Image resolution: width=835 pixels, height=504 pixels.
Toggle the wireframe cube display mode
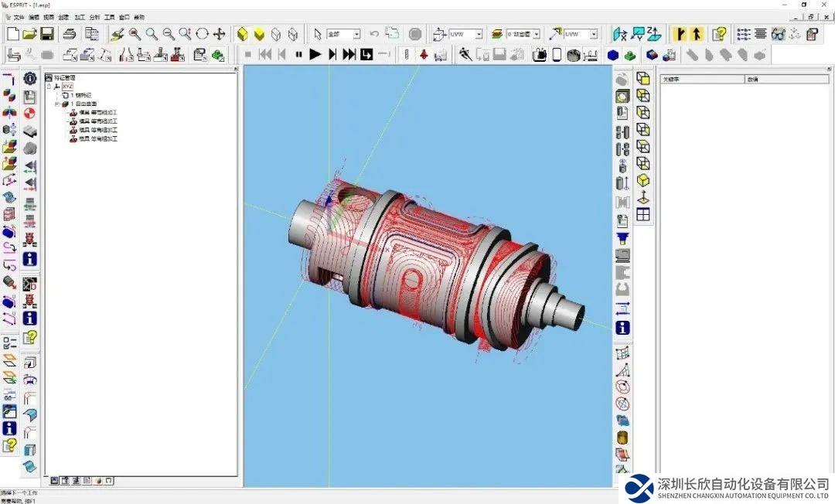277,34
